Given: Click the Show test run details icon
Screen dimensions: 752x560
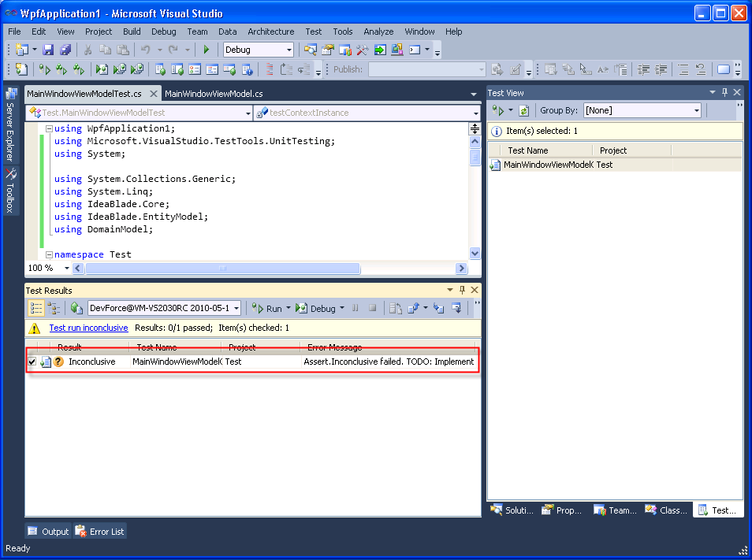Looking at the screenshot, I should (x=456, y=308).
